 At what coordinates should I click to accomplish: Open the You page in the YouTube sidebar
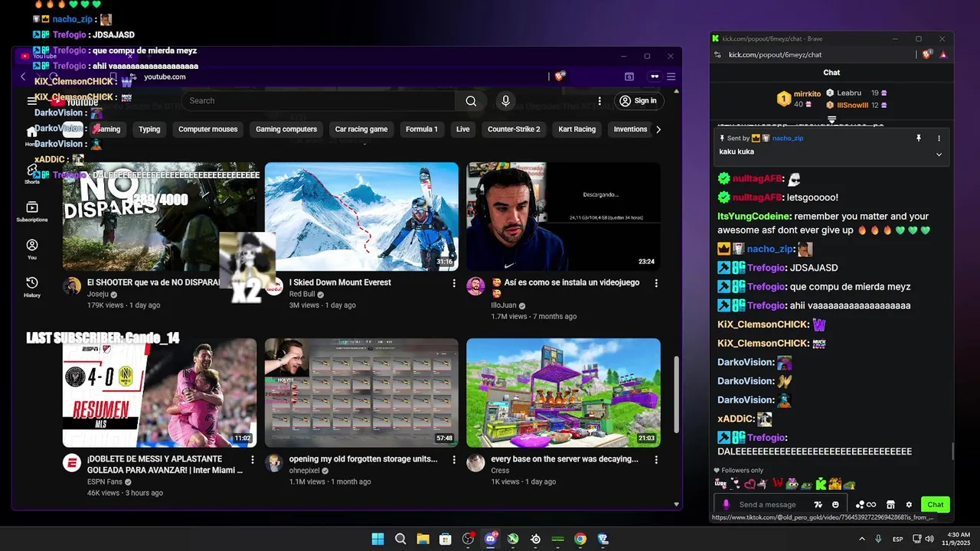tap(31, 249)
